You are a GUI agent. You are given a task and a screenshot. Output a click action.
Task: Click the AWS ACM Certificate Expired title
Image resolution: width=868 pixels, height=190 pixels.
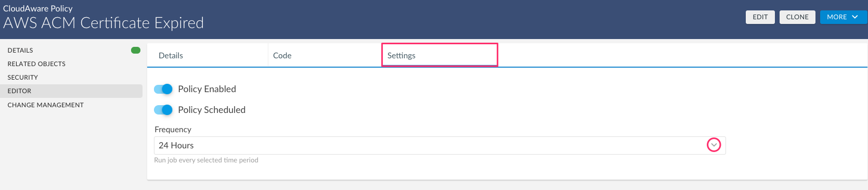(x=103, y=23)
